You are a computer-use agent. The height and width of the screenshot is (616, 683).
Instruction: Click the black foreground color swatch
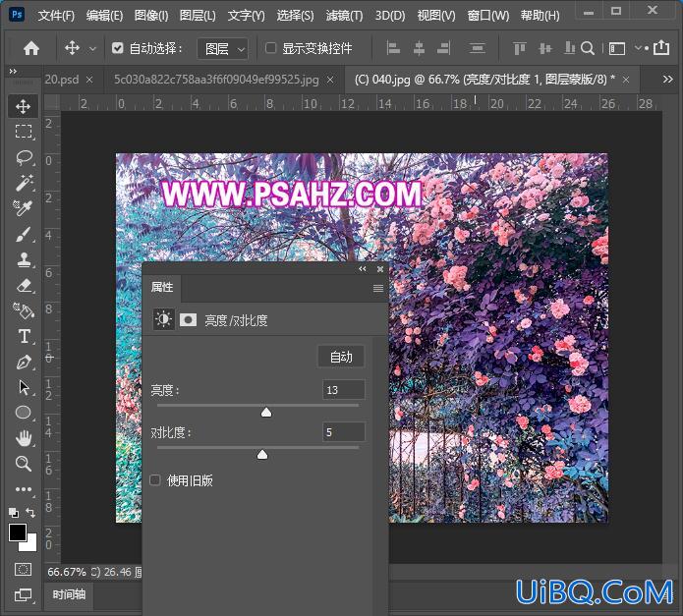click(x=18, y=532)
